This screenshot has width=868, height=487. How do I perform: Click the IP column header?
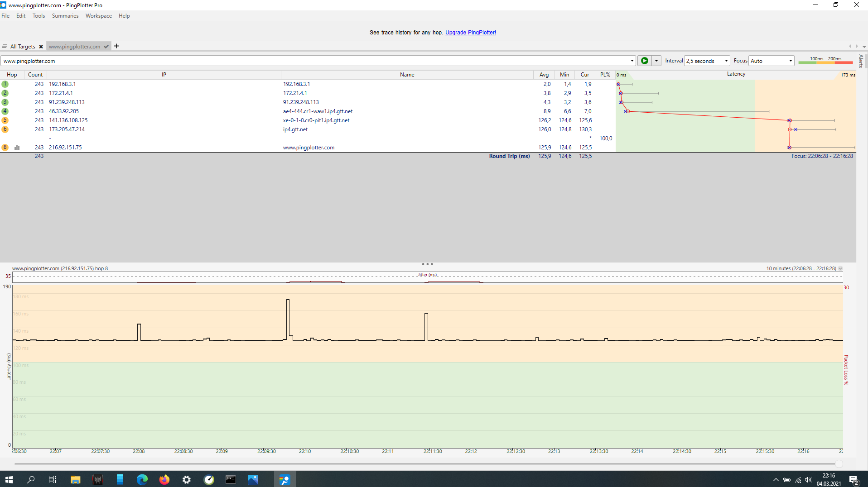164,75
